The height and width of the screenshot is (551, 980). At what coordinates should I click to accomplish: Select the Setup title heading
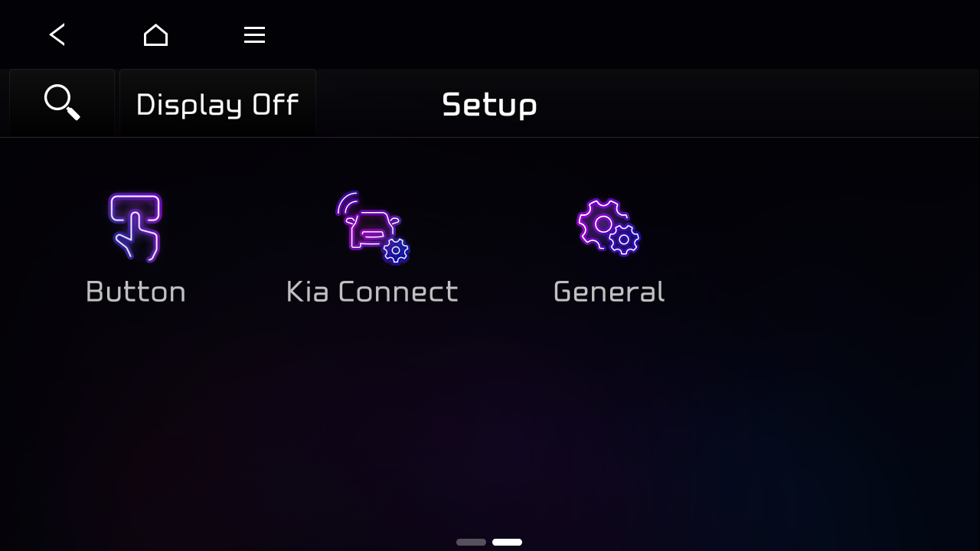click(x=489, y=105)
